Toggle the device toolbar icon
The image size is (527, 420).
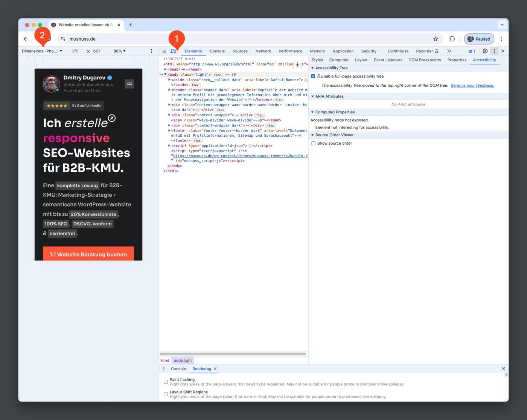click(173, 51)
